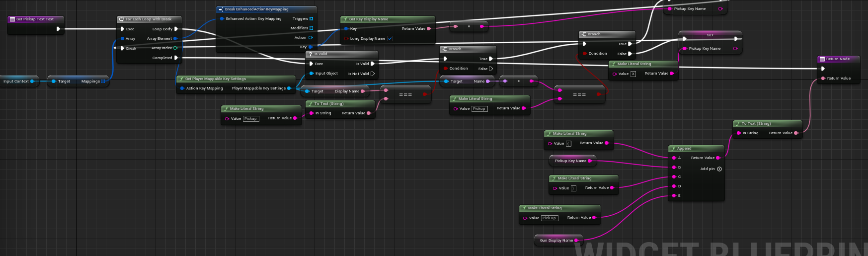Toggle the Long Display Name checkbox
Image resolution: width=868 pixels, height=256 pixels.
tap(390, 38)
